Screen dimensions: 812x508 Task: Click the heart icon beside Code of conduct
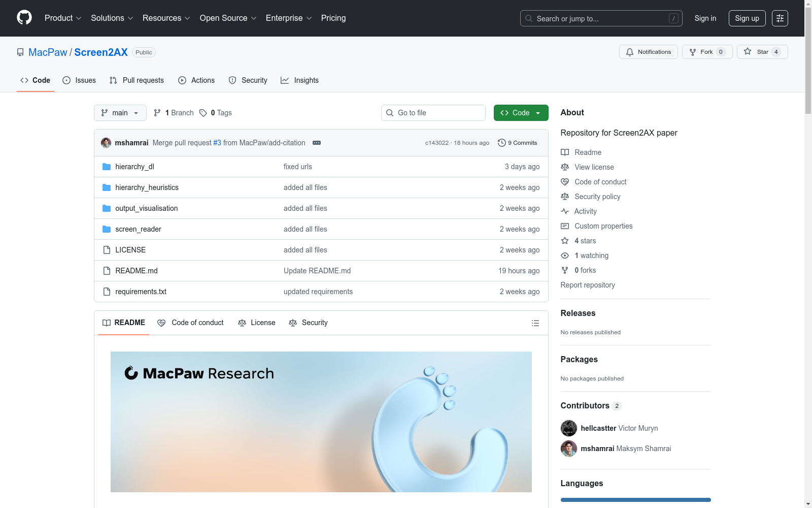click(x=565, y=182)
